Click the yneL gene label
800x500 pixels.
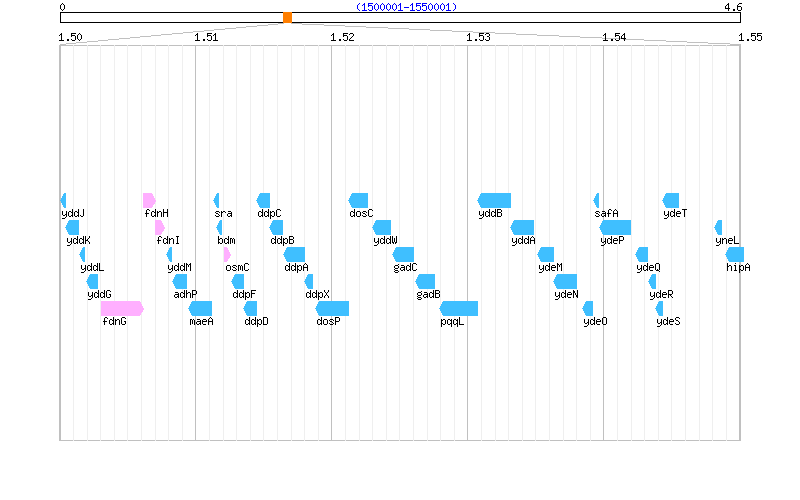(727, 240)
